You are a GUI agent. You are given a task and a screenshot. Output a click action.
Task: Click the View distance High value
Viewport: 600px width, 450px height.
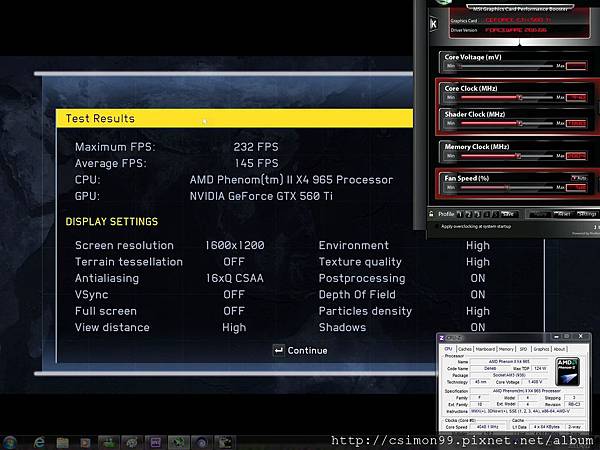(x=234, y=328)
